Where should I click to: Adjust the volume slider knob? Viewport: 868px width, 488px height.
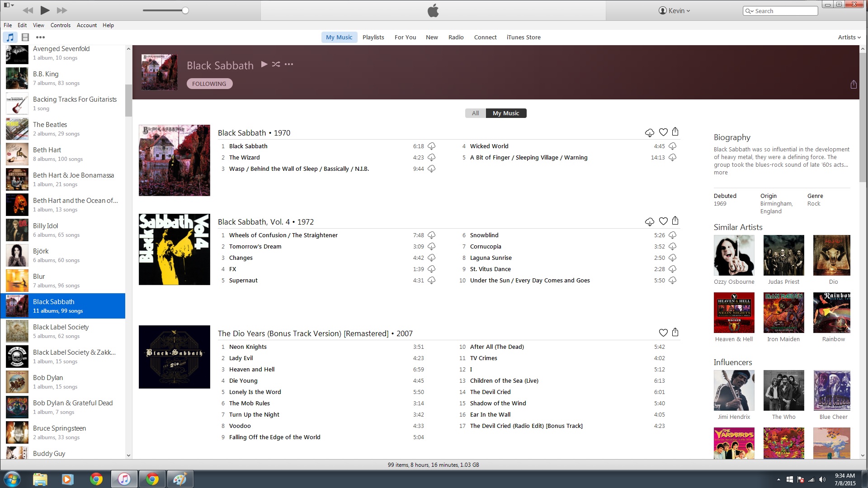pos(185,10)
